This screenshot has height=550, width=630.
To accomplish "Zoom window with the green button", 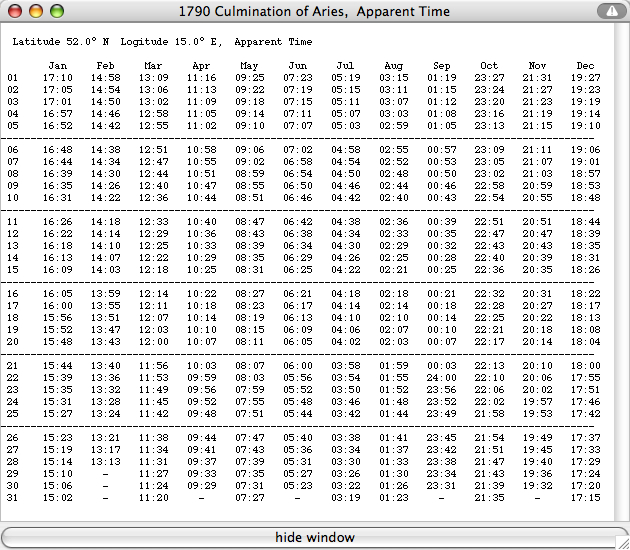I will [57, 11].
